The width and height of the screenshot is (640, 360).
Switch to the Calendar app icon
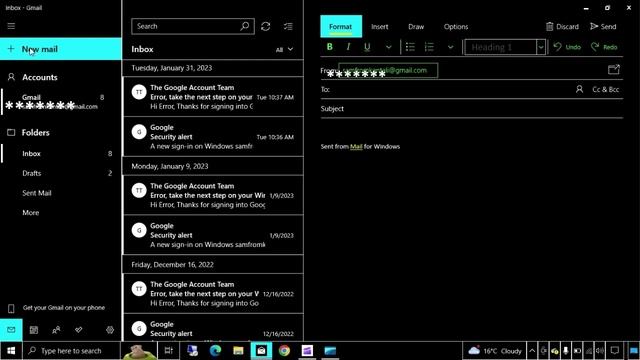pyautogui.click(x=33, y=330)
